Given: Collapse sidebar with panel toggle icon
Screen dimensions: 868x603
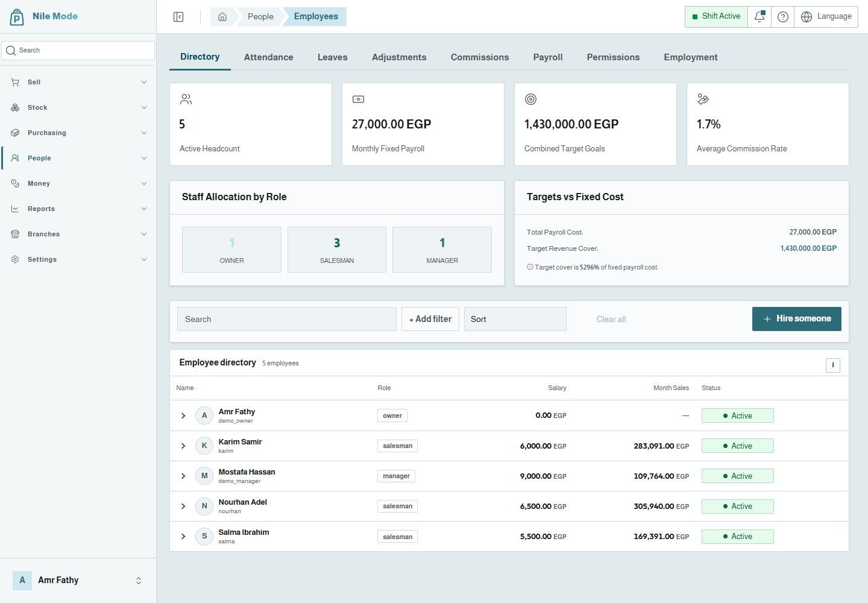Looking at the screenshot, I should pos(178,17).
